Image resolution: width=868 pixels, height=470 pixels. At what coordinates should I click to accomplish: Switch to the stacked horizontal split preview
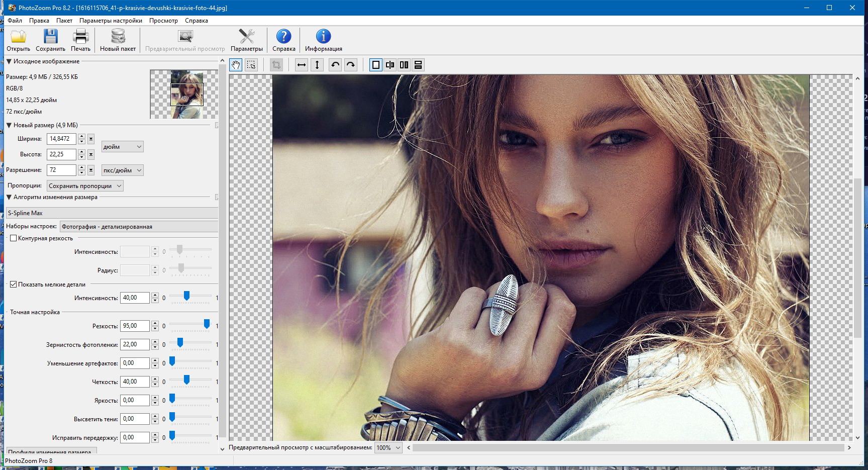[418, 65]
